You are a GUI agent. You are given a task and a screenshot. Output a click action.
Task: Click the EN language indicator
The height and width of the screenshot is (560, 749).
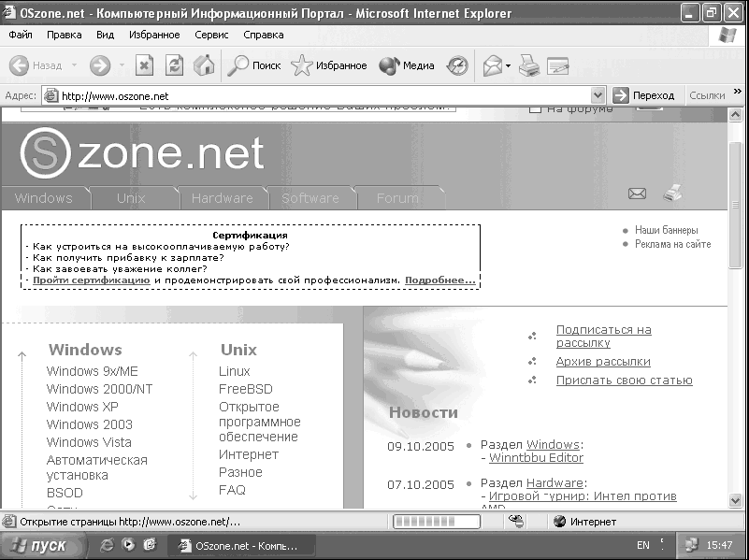pos(643,545)
